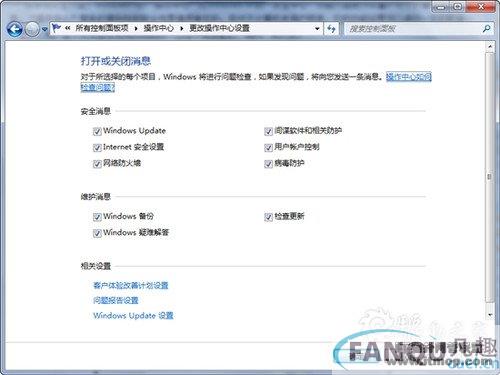Expand the double-chevron in address bar
Image resolution: width=500 pixels, height=375 pixels.
(68, 28)
